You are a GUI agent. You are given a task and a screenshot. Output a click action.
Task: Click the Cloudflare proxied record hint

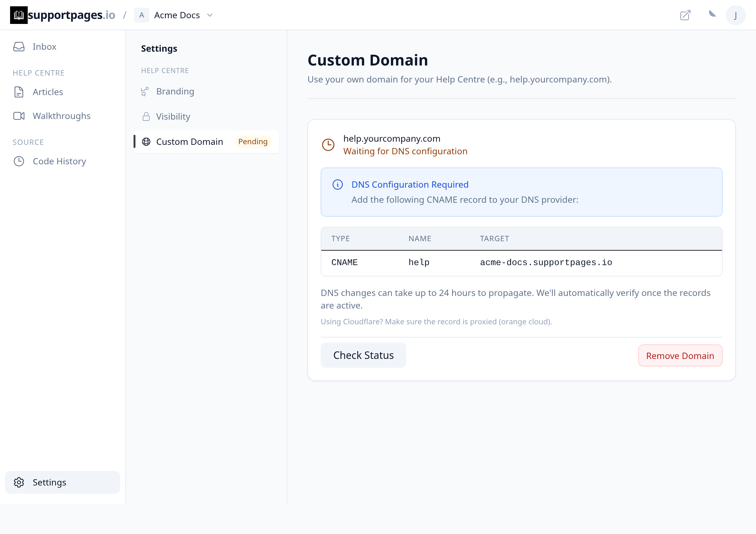point(436,322)
